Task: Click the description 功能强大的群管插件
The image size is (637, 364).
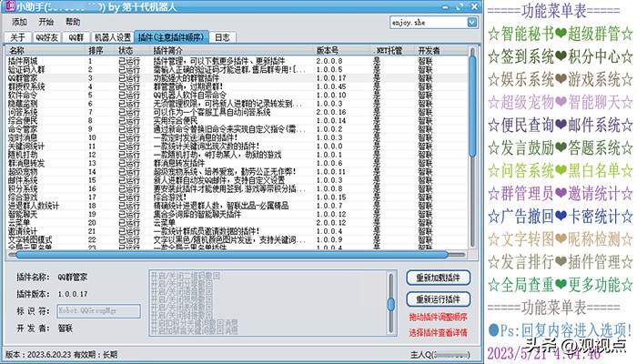Action: tap(186, 78)
